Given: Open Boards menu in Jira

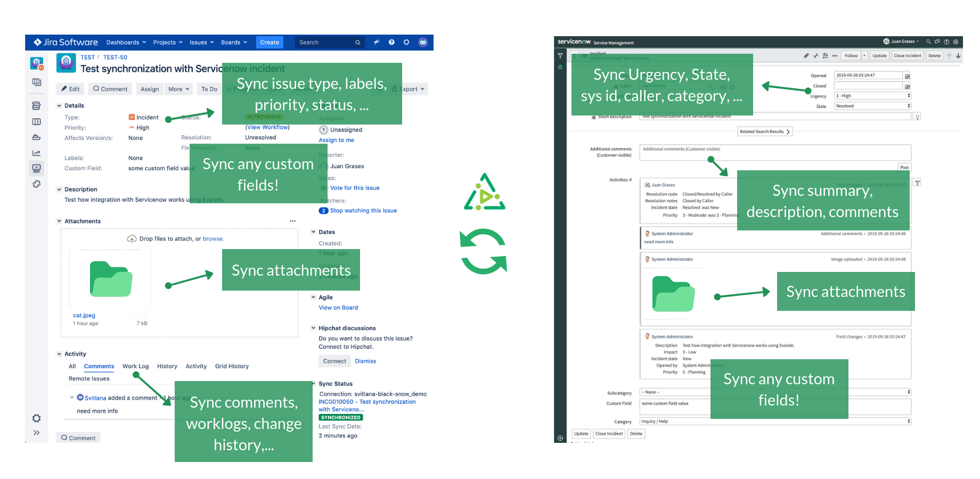Looking at the screenshot, I should click(x=234, y=43).
